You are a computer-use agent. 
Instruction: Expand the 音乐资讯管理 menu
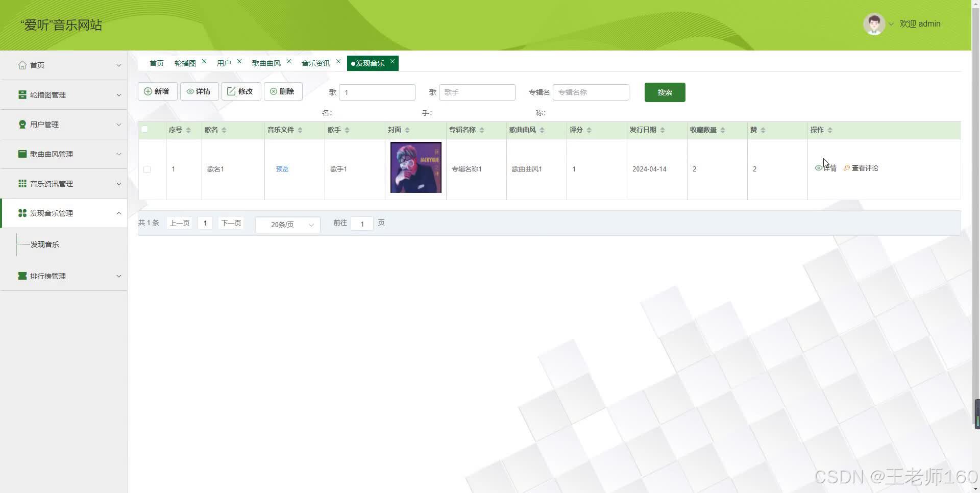coord(119,184)
